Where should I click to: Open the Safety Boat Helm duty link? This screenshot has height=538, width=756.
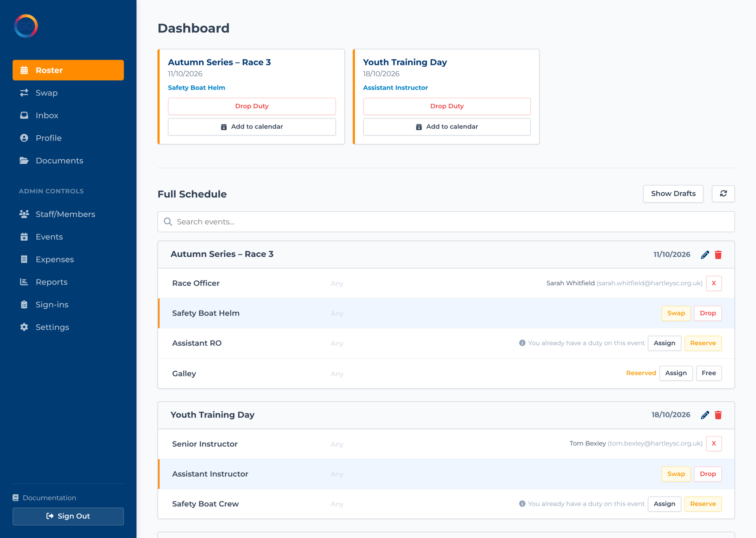[x=197, y=88]
